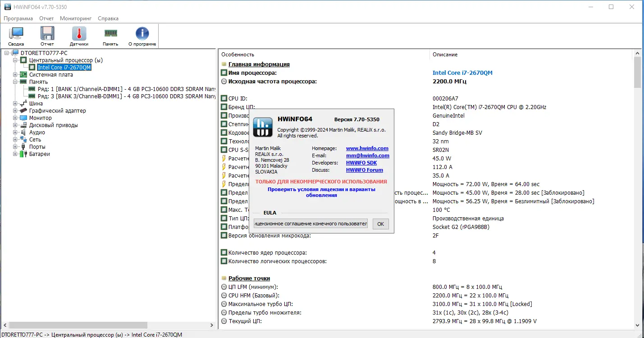Viewport: 644px width, 338px height.
Task: Open the Мониторинг menu
Action: tap(76, 18)
